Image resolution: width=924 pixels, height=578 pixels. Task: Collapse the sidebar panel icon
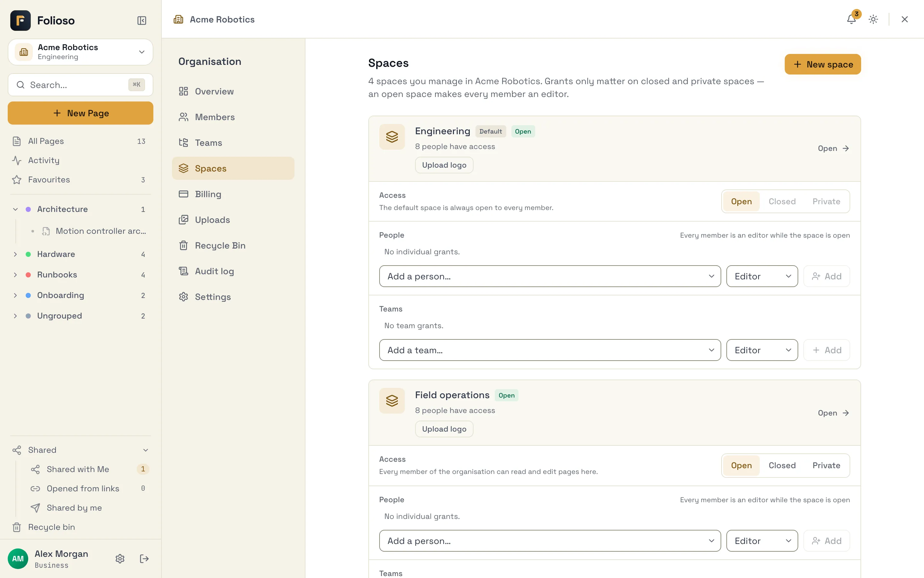tap(142, 20)
